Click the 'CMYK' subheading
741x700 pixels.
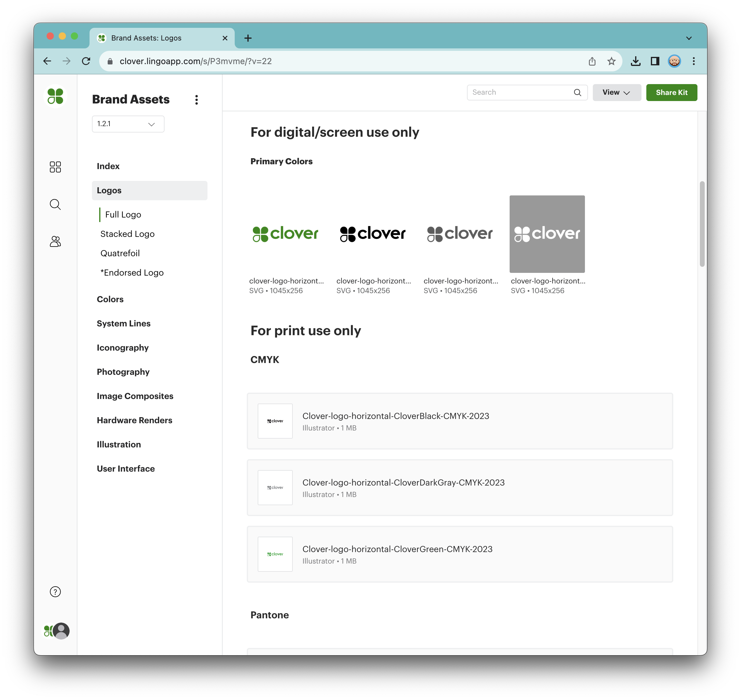(x=265, y=360)
